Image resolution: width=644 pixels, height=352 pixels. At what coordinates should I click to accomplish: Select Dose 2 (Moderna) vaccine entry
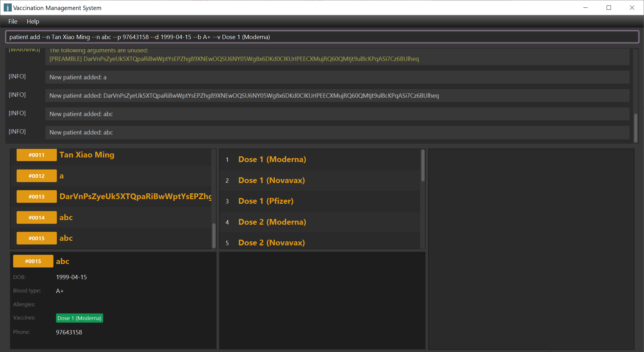coord(272,222)
